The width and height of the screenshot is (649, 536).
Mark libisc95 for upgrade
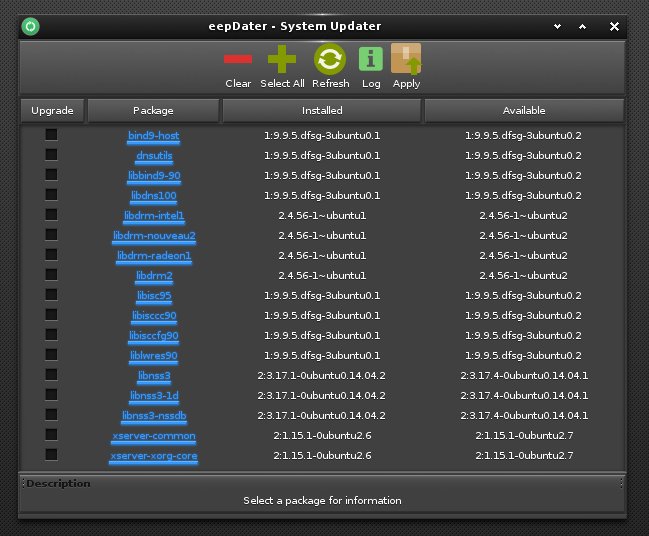(x=51, y=294)
